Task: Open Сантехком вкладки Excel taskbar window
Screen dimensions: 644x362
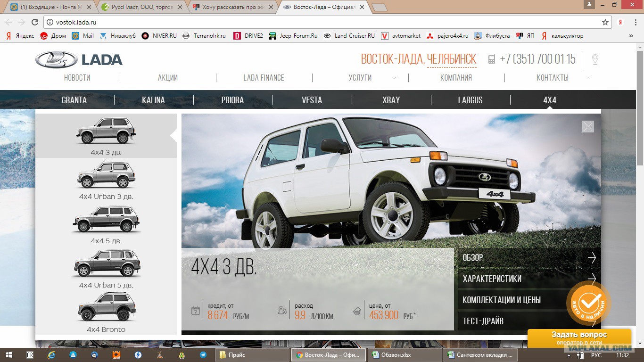Action: 480,355
